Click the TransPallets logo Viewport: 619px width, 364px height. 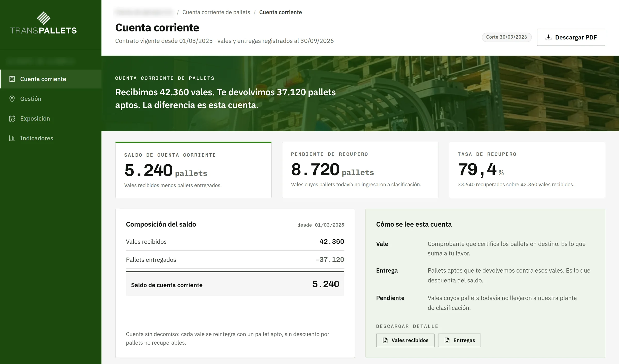(x=43, y=23)
